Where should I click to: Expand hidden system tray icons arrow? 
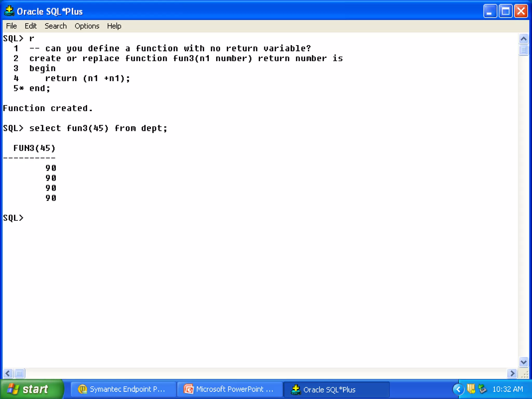tap(458, 389)
